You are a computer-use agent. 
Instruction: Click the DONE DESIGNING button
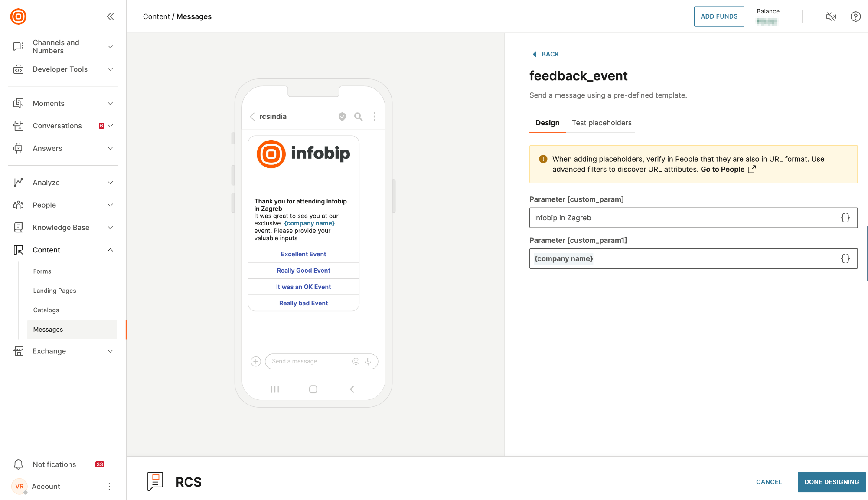click(831, 482)
